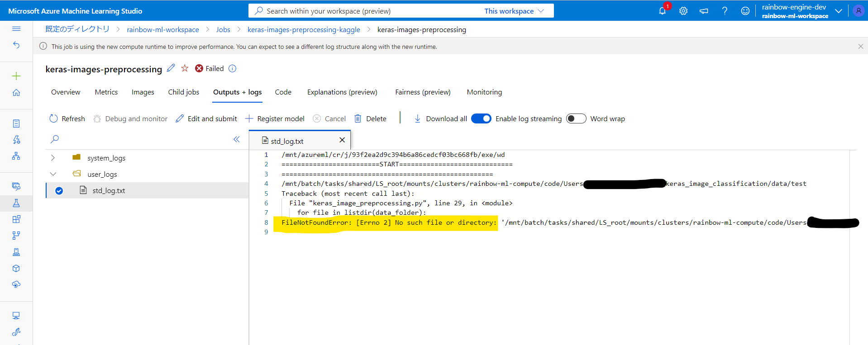The width and height of the screenshot is (868, 345).
Task: Open Compute monitor icon in sidebar
Action: 16,316
